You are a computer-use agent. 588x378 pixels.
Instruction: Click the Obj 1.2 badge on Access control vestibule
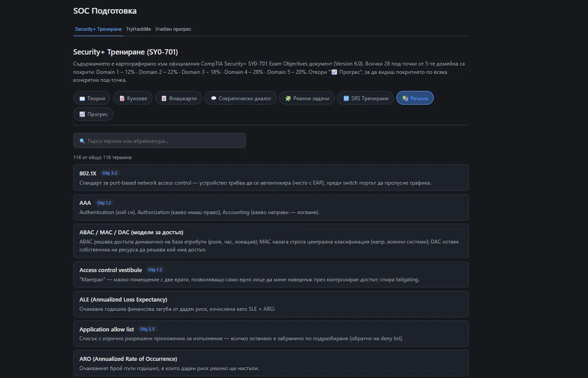click(x=155, y=270)
